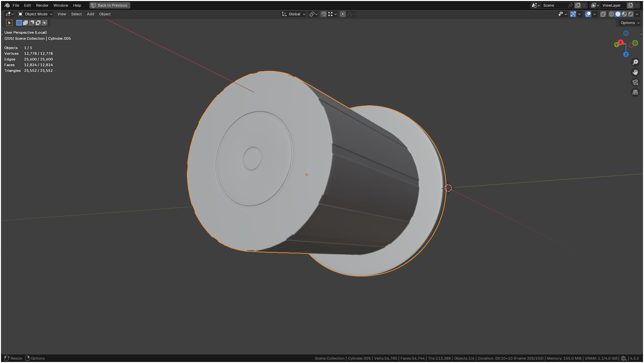644x363 pixels.
Task: Open the Add menu in viewport
Action: pos(90,14)
